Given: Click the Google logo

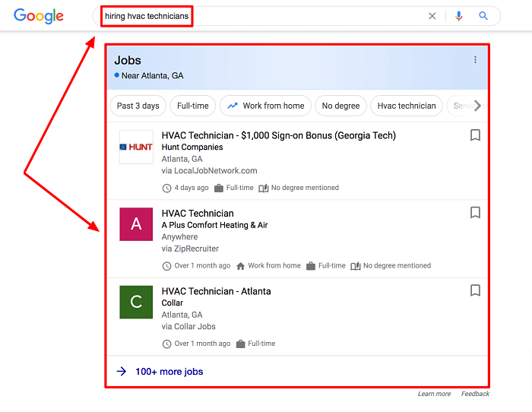Looking at the screenshot, I should [39, 16].
